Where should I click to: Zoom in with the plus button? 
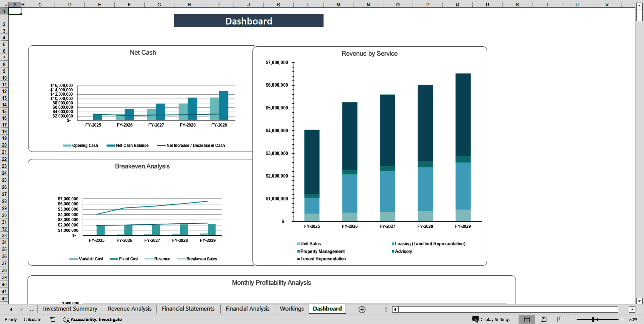[622, 319]
